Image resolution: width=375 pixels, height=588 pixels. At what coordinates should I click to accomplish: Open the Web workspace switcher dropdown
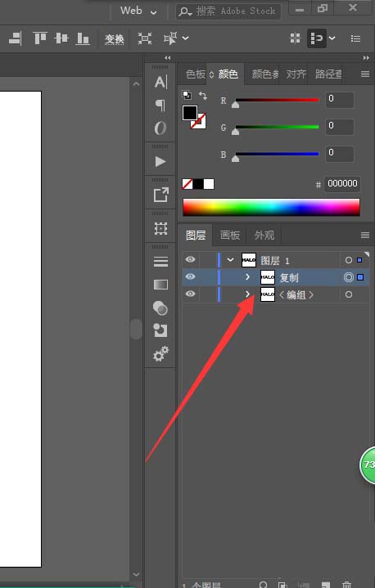(138, 11)
